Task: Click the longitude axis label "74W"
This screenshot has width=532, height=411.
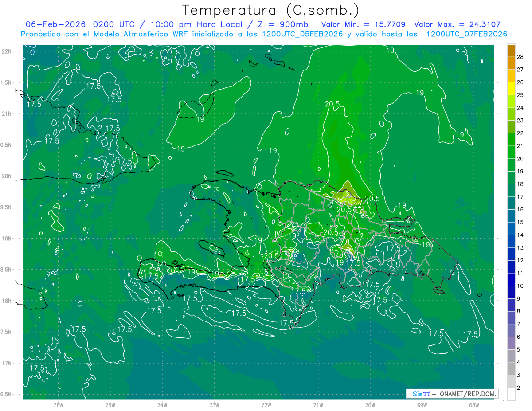Action: 162,405
